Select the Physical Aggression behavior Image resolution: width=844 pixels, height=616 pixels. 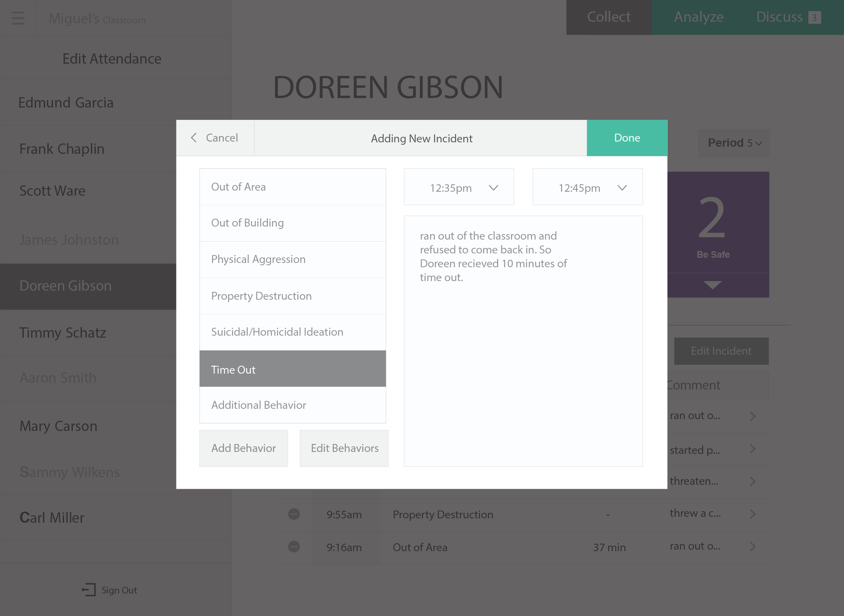[x=293, y=259]
